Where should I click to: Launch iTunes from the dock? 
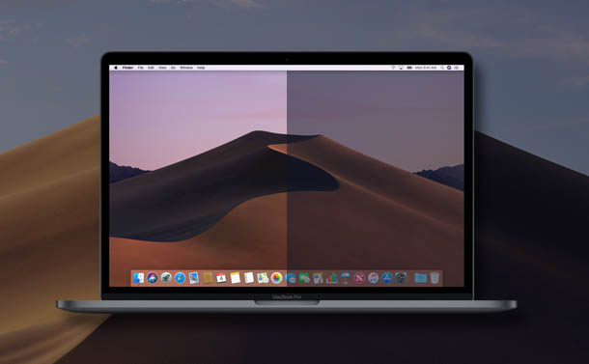[x=373, y=278]
